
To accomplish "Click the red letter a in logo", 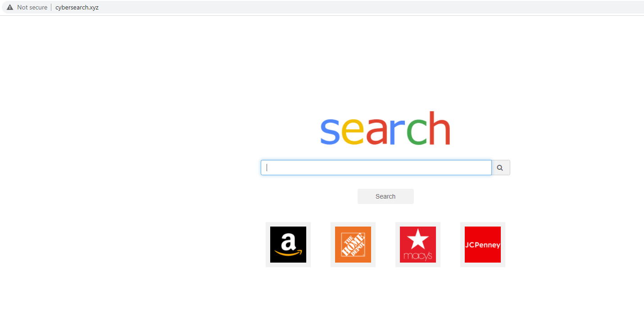I will coord(376,132).
